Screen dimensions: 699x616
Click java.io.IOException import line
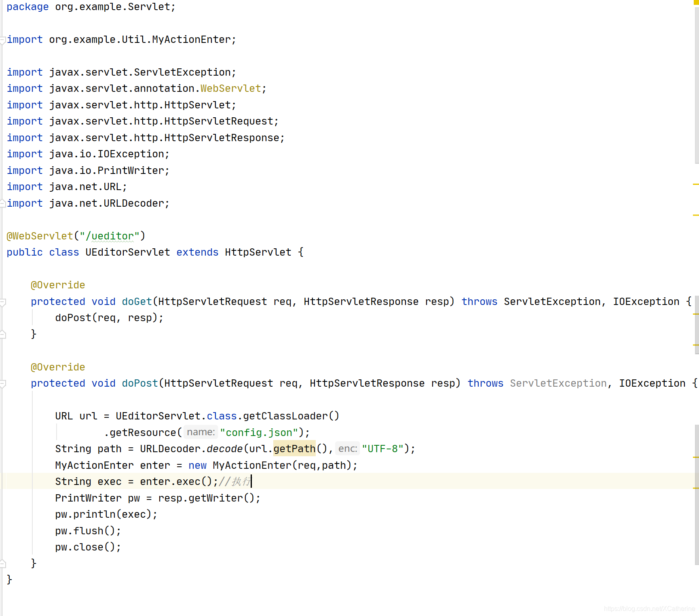pos(88,154)
